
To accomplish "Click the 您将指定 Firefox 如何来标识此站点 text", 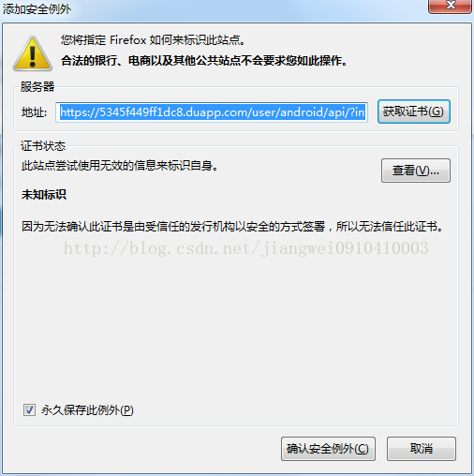I will pos(153,40).
